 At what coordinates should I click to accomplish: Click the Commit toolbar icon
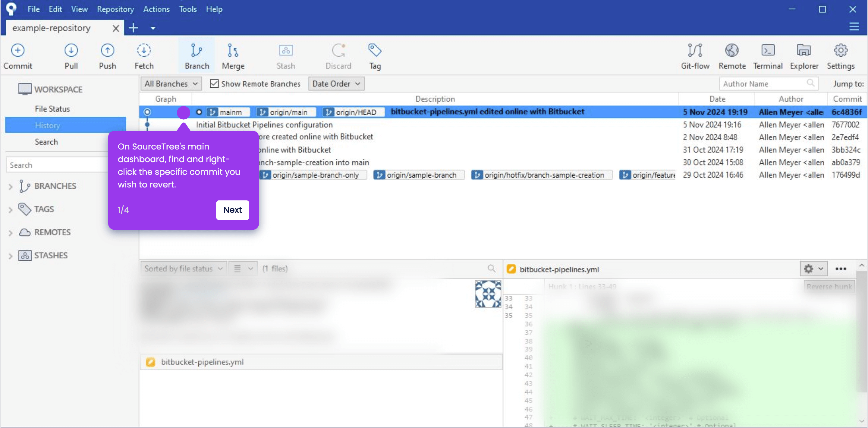[x=17, y=56]
